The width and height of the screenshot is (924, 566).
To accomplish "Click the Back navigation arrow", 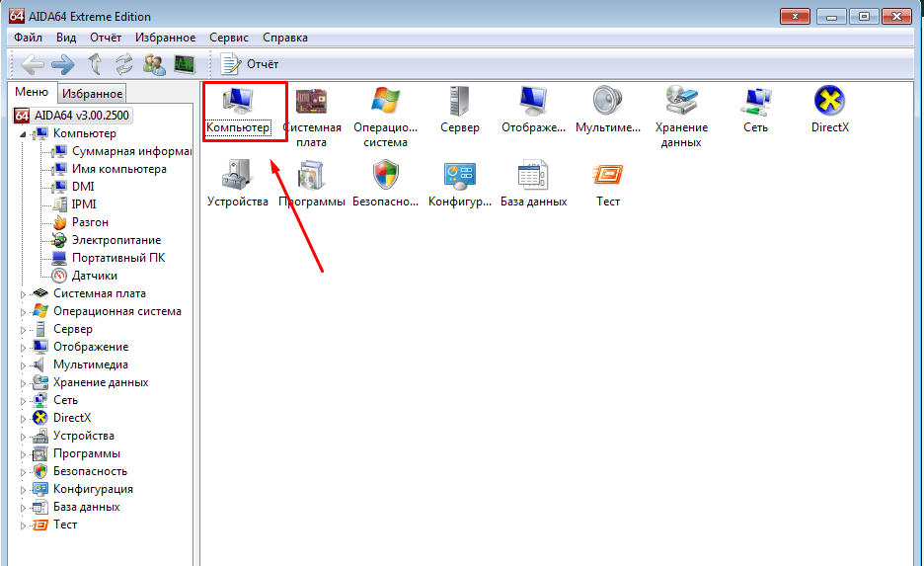I will pyautogui.click(x=33, y=64).
